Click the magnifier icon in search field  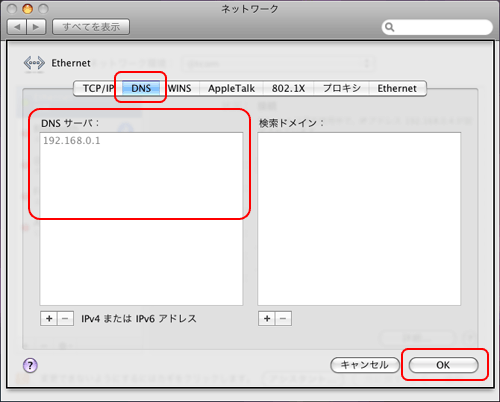click(x=389, y=27)
